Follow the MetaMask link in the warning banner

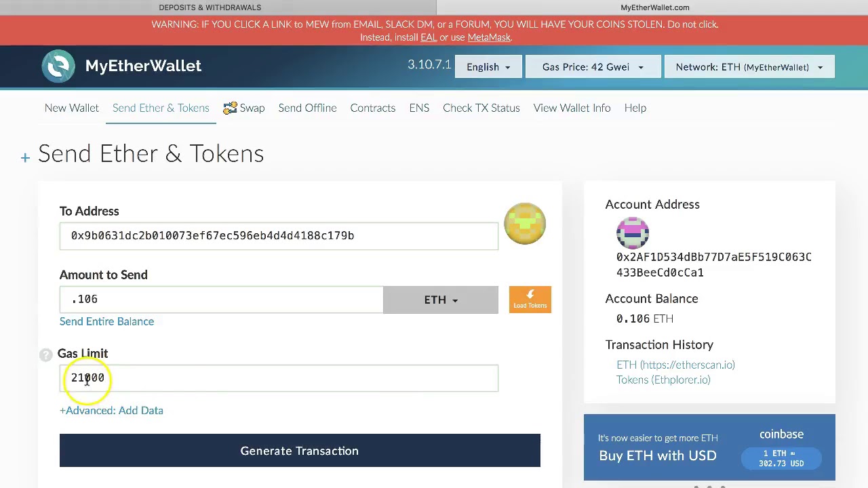pos(489,37)
